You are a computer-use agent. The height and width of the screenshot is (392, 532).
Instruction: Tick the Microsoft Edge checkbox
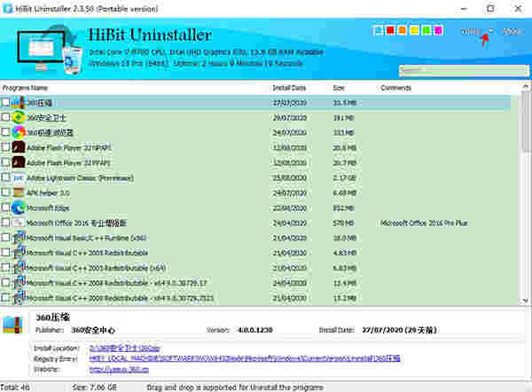click(x=5, y=208)
